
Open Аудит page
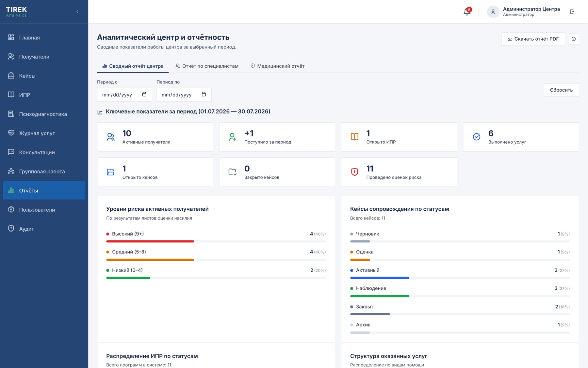(x=44, y=229)
